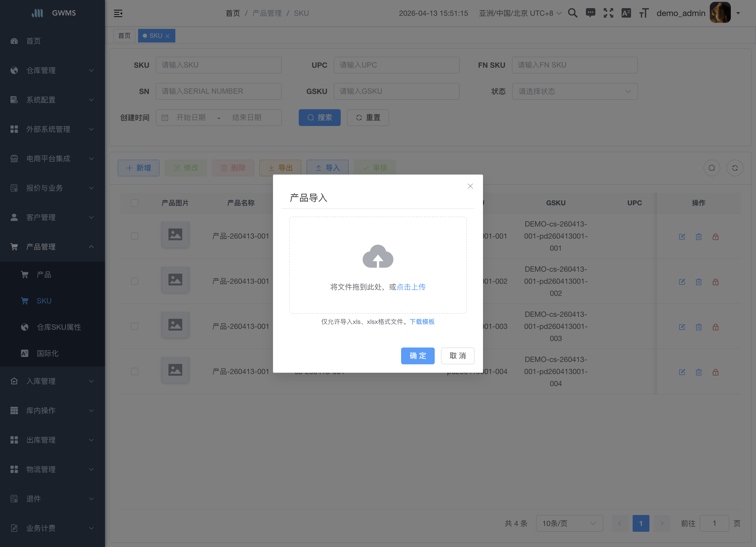Close the SKU tab with its x icon
The height and width of the screenshot is (547, 756).
pyautogui.click(x=168, y=36)
